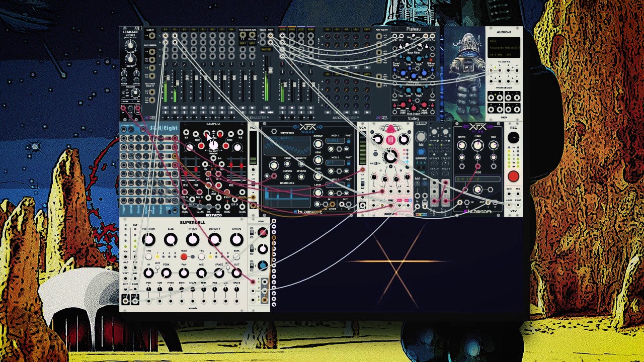
Task: Click the Befaco logo on Rampage
Action: (x=213, y=215)
